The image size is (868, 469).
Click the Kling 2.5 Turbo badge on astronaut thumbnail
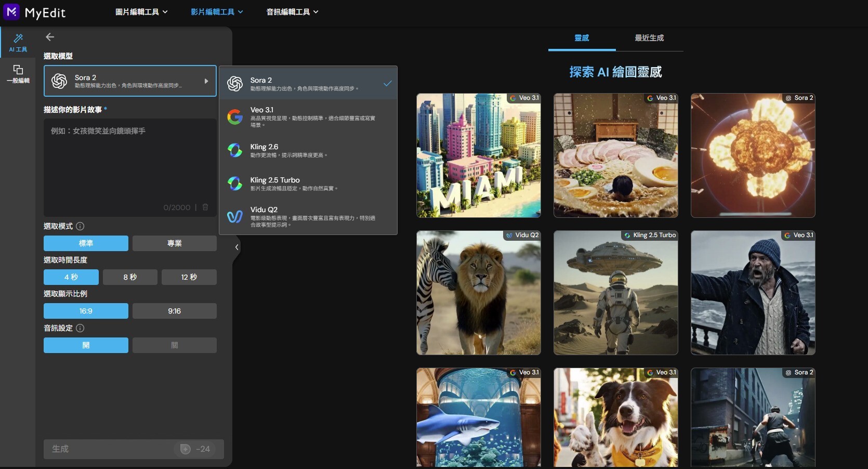click(x=650, y=235)
